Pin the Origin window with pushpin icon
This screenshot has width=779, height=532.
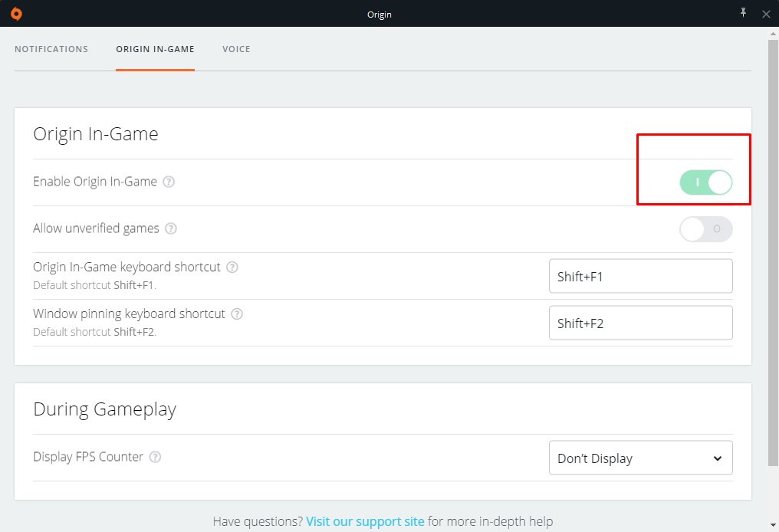(x=743, y=12)
